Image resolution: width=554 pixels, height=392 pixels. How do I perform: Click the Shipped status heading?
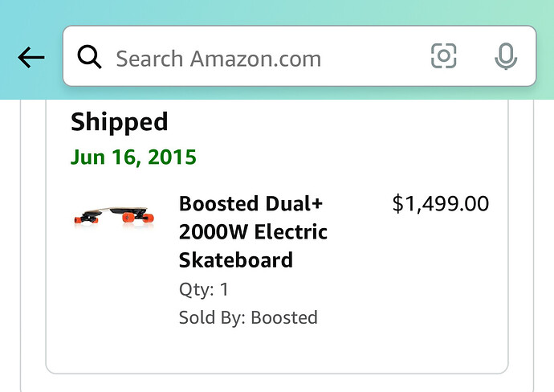119,122
